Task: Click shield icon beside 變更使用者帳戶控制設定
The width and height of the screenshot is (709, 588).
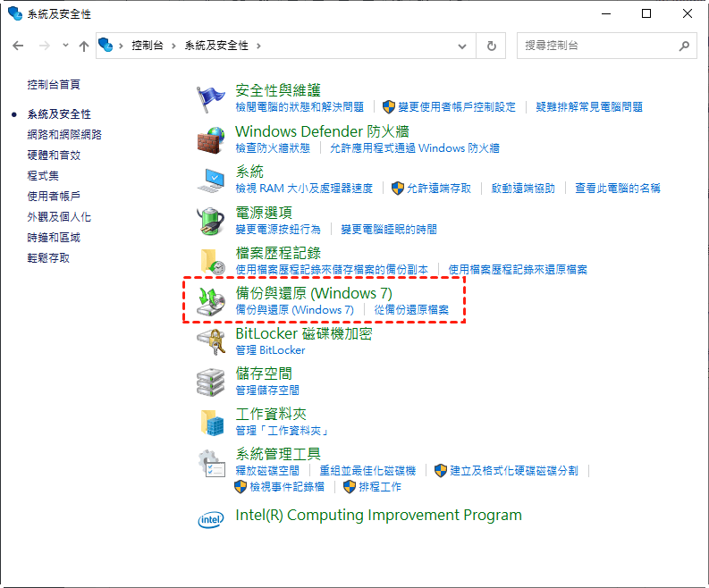Action: pyautogui.click(x=388, y=107)
